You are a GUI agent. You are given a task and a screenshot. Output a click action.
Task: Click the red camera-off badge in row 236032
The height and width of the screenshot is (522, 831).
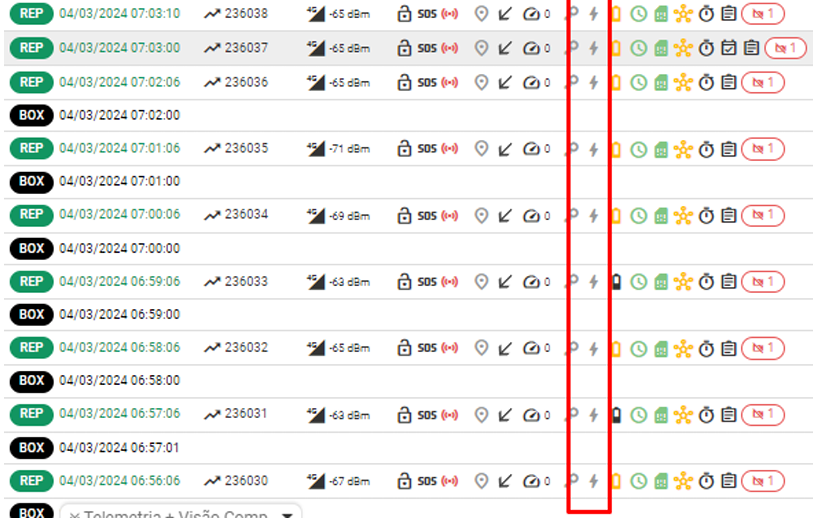click(763, 349)
